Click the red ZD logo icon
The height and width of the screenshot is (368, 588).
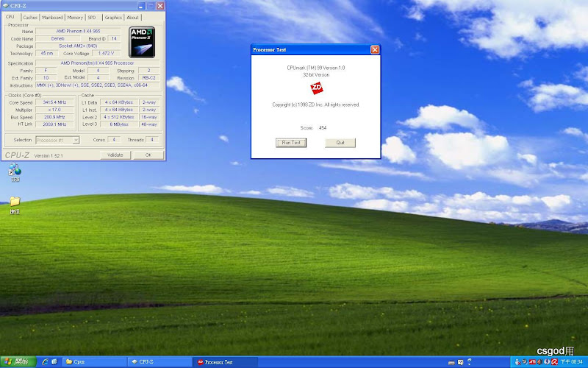pyautogui.click(x=317, y=88)
